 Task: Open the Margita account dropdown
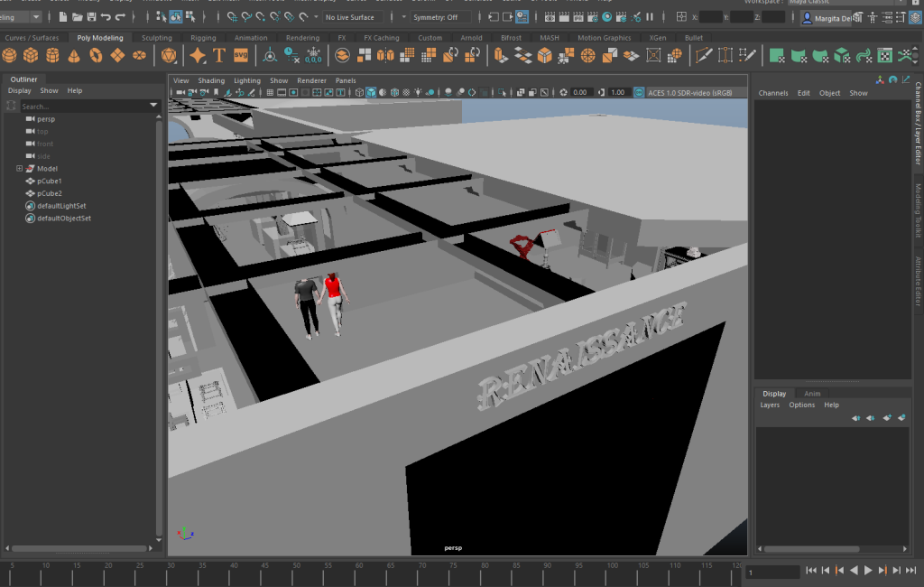coord(827,18)
